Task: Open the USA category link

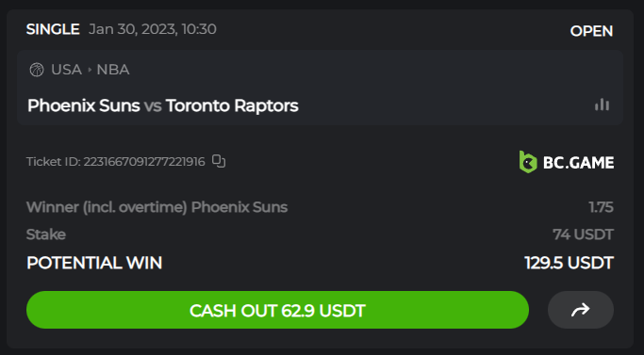Action: click(66, 70)
